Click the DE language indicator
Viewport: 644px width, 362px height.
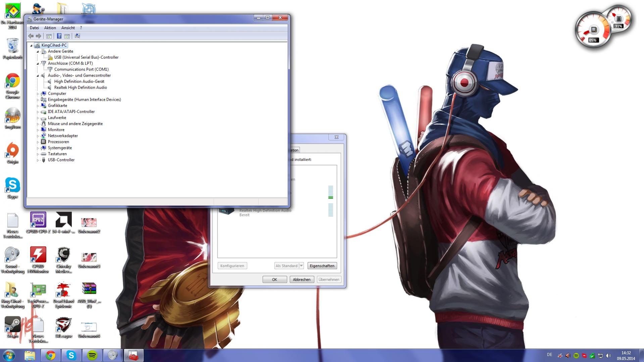pyautogui.click(x=549, y=355)
